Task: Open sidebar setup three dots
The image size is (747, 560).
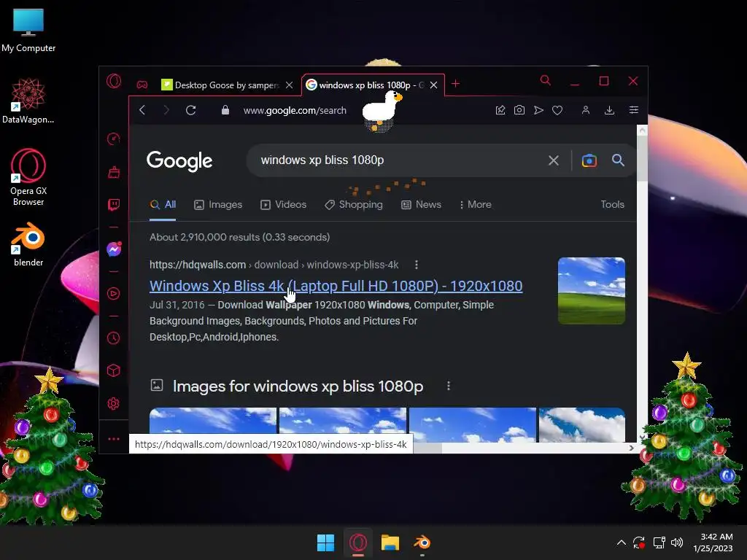Action: [x=113, y=438]
